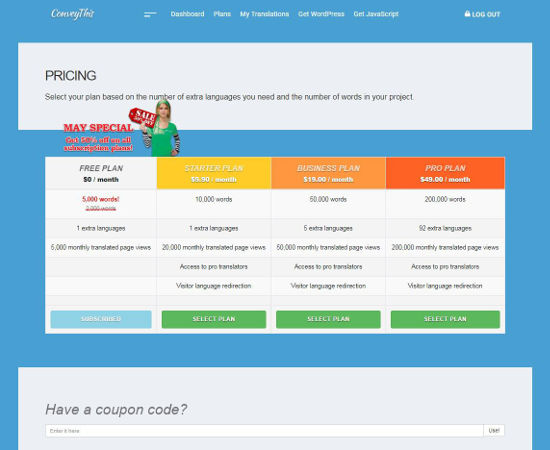Click the Starter Plan yellow header
Screen dimensions: 550x450
click(214, 173)
